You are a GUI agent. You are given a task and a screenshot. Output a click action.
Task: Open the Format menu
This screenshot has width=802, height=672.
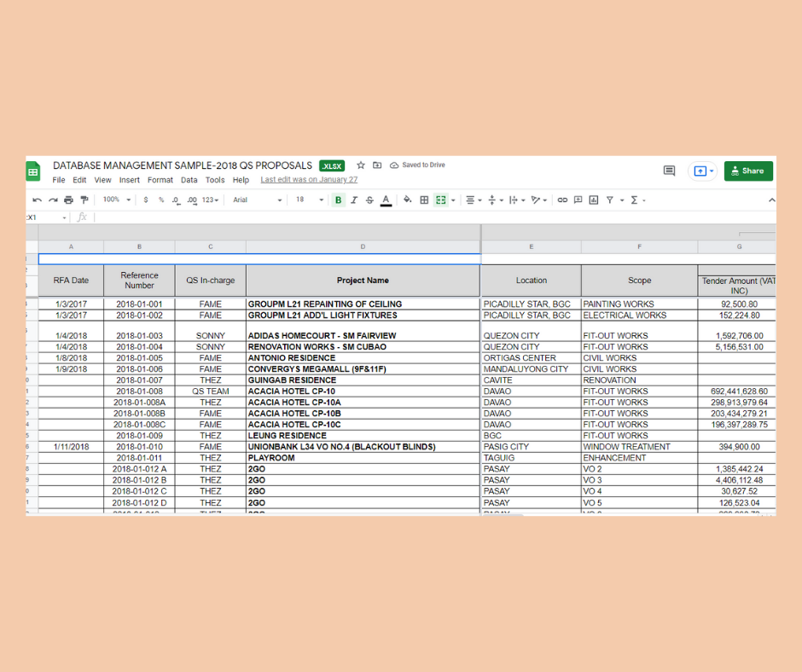[160, 180]
